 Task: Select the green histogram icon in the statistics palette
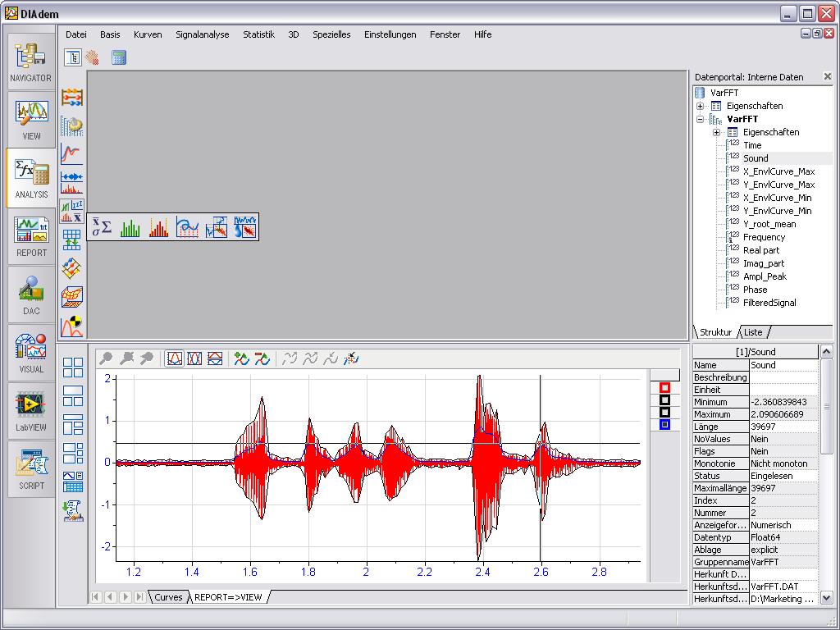[x=129, y=226]
